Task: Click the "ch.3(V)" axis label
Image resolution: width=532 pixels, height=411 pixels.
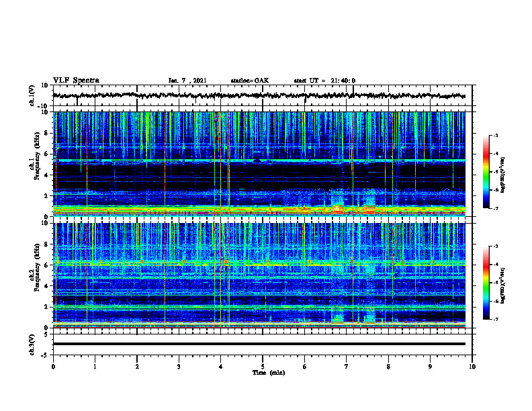Action: (32, 345)
